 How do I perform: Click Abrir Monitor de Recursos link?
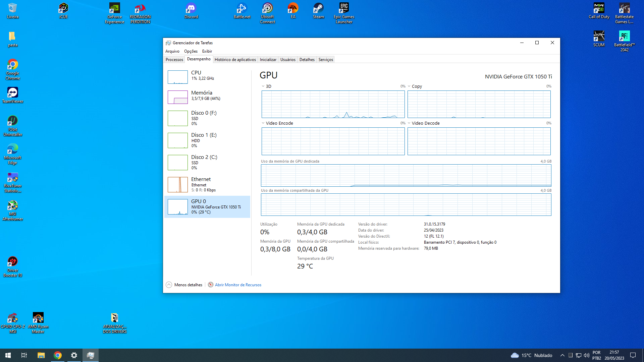(238, 285)
